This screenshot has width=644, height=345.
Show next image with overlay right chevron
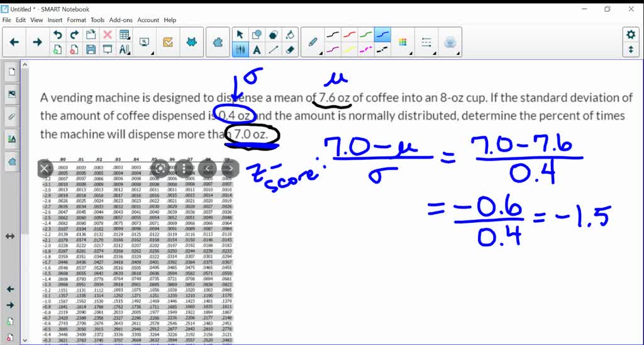230,168
